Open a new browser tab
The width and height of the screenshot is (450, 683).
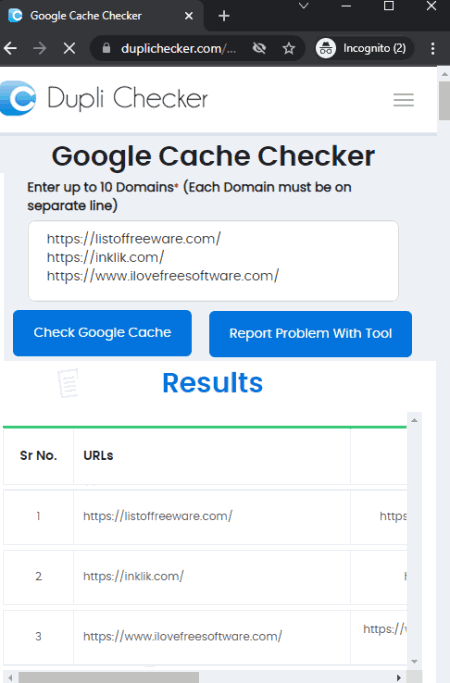tap(224, 16)
